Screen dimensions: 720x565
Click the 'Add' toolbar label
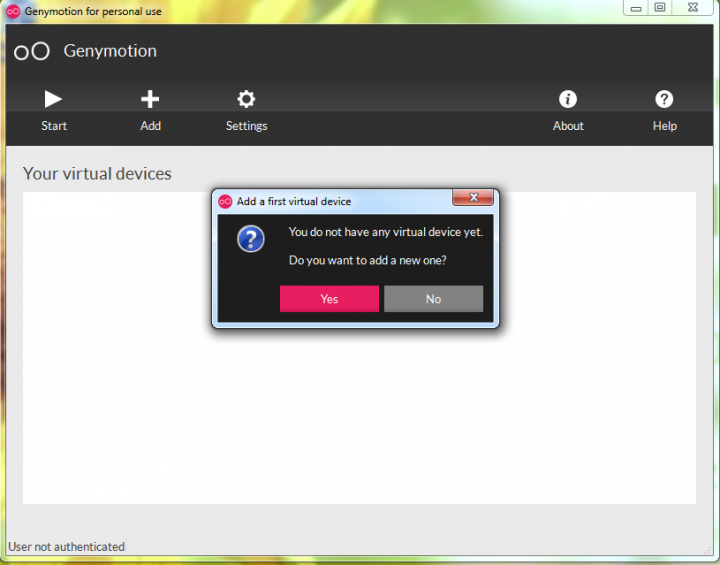[x=151, y=126]
